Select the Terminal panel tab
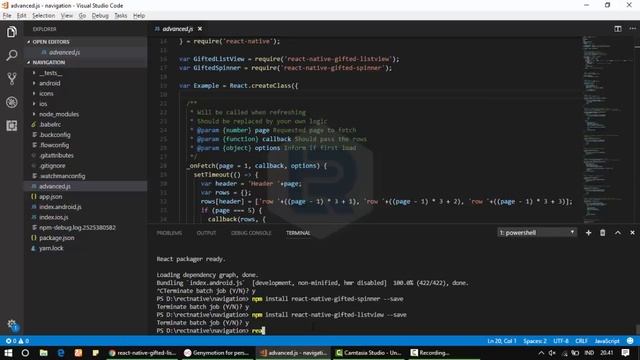The width and height of the screenshot is (640, 360). click(298, 233)
